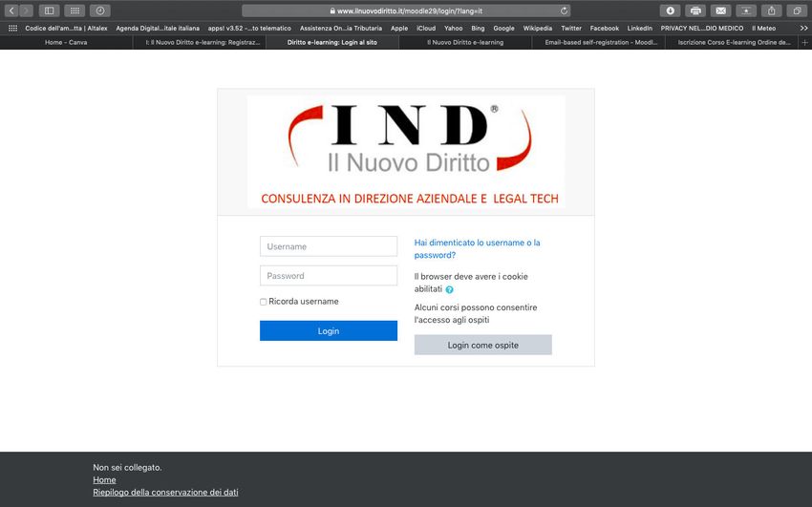
Task: Switch to the Home - Canva tab
Action: tap(66, 42)
